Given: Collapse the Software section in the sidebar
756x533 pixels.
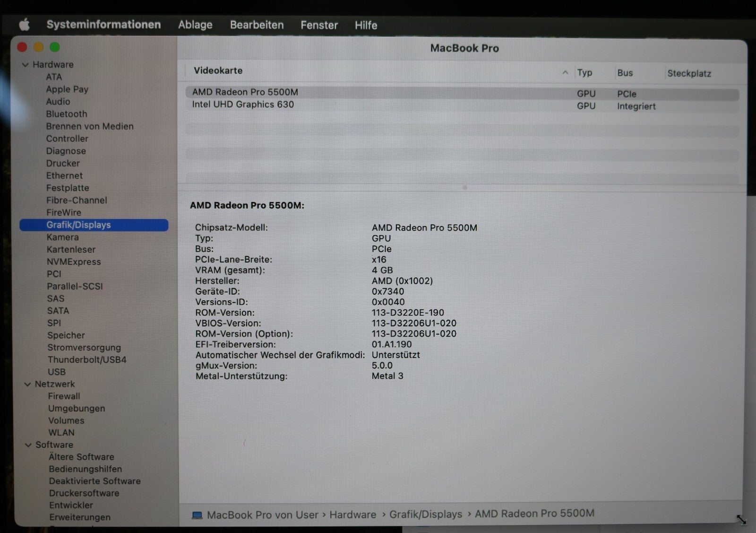Looking at the screenshot, I should 27,445.
